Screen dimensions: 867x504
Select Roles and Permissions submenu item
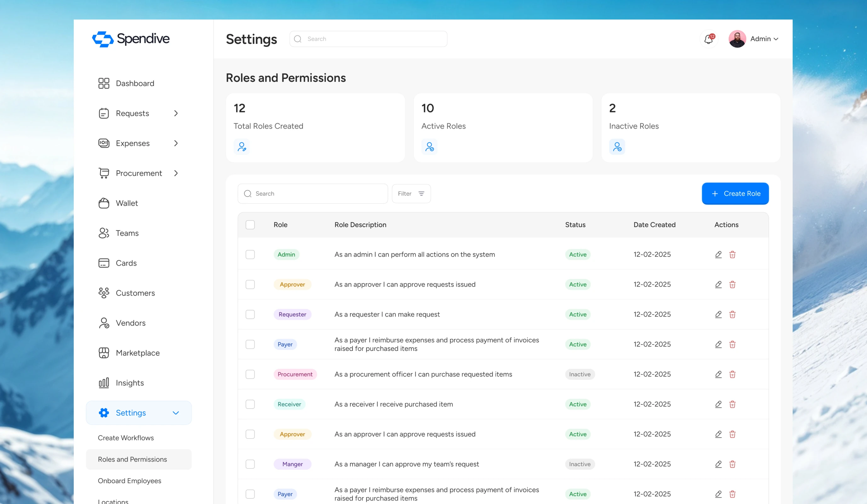point(139,459)
